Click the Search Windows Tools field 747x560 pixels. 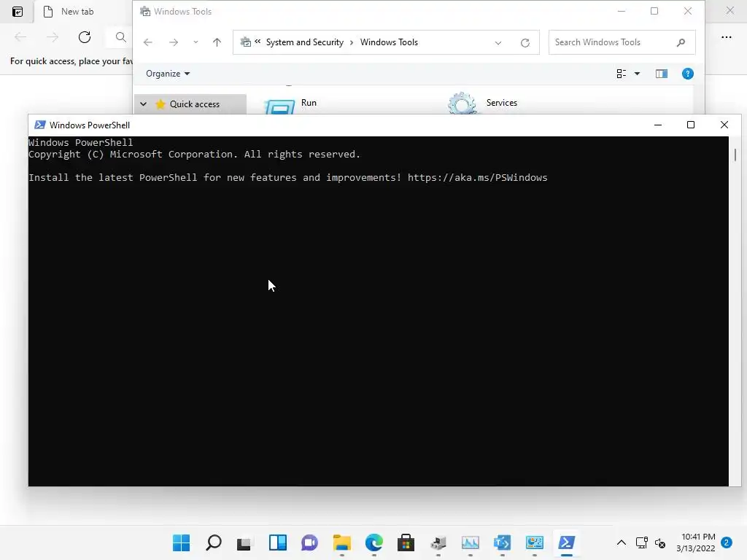(x=622, y=42)
